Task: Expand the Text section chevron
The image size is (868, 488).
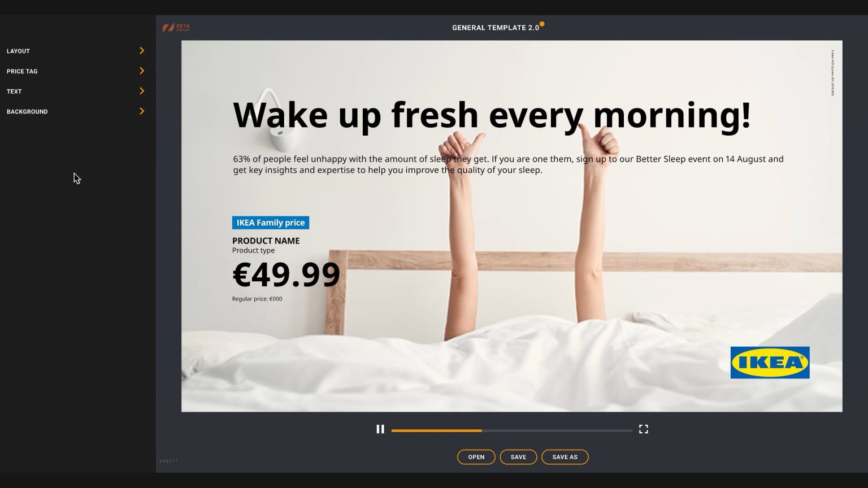Action: click(x=142, y=91)
